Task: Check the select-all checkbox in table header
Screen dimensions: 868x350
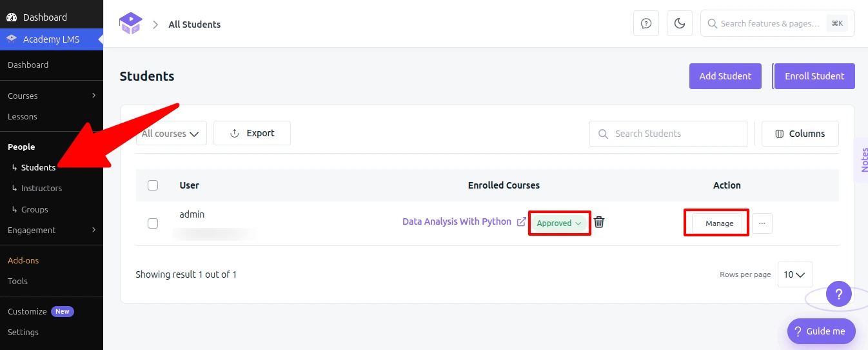Action: click(x=153, y=185)
